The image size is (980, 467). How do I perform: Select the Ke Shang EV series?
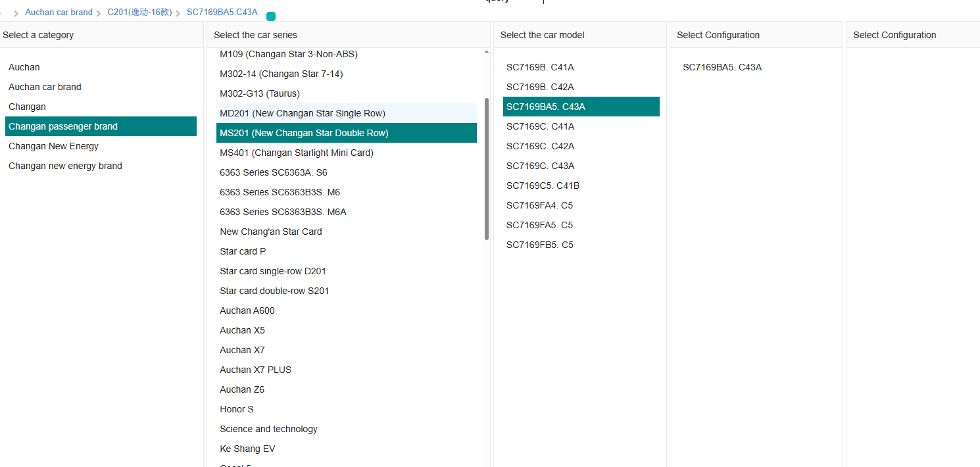247,449
